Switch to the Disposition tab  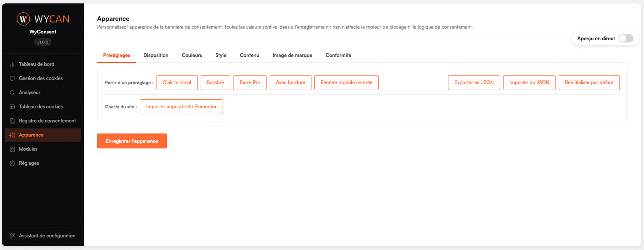[156, 55]
